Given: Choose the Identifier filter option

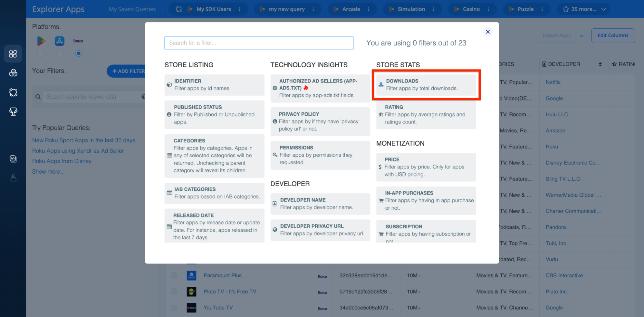Looking at the screenshot, I should (x=214, y=85).
